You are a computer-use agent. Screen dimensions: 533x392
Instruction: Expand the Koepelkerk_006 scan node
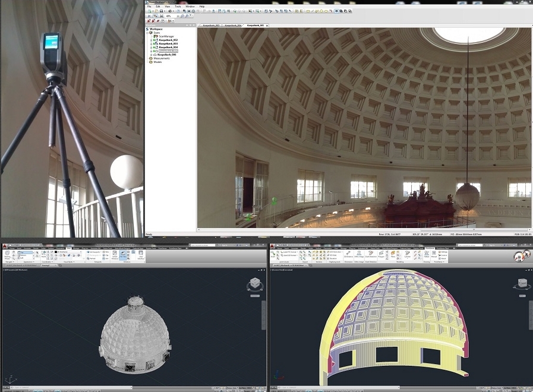coord(152,55)
